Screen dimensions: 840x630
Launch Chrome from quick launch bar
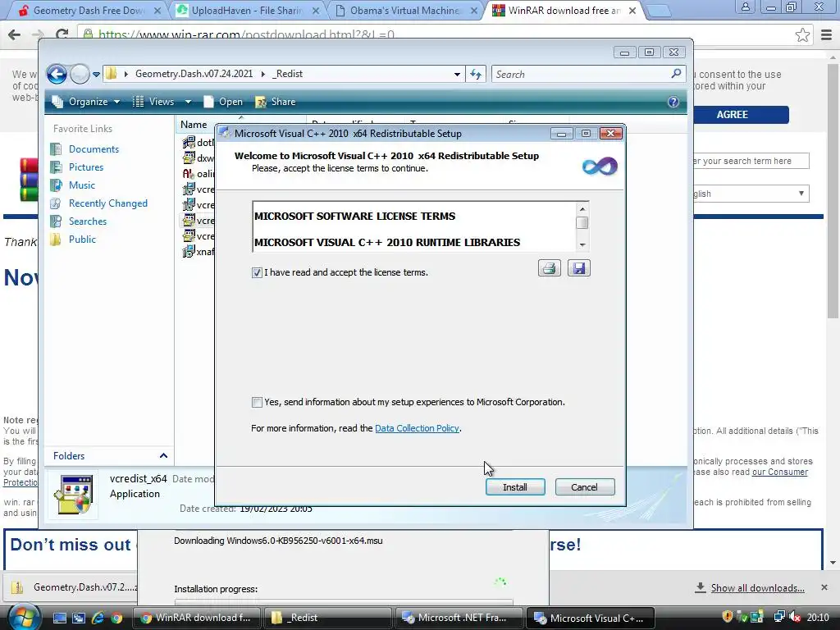pyautogui.click(x=116, y=618)
